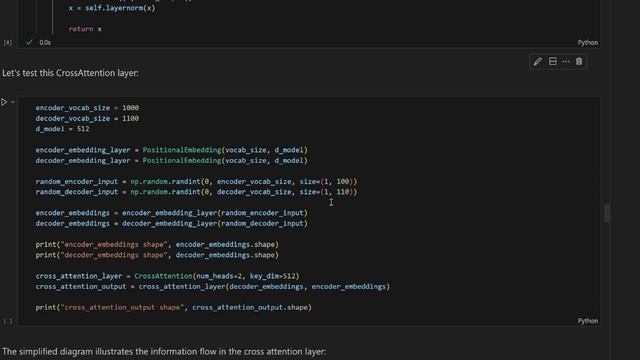Viewport: 640px width, 360px height.
Task: Click the print cross_attention_output shape line
Action: (173, 307)
